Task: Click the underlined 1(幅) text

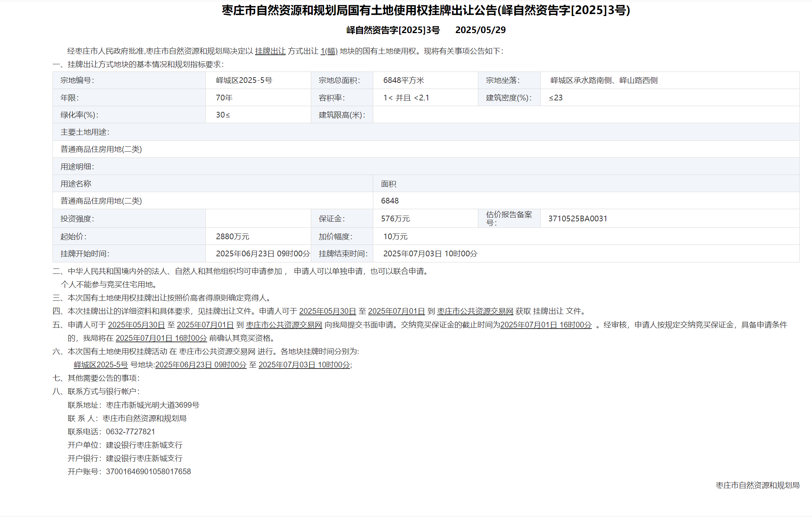Action: click(329, 51)
